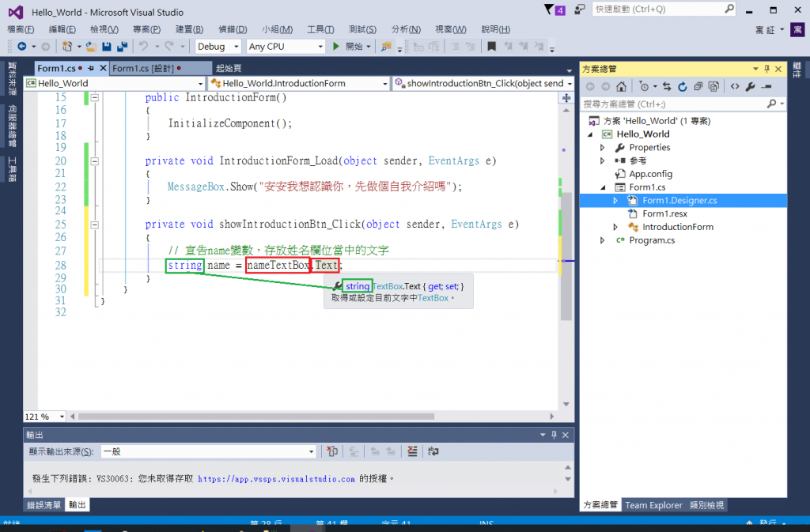Viewport: 810px width, 532px height.
Task: Click the Solution Explorer search field
Action: 674,104
